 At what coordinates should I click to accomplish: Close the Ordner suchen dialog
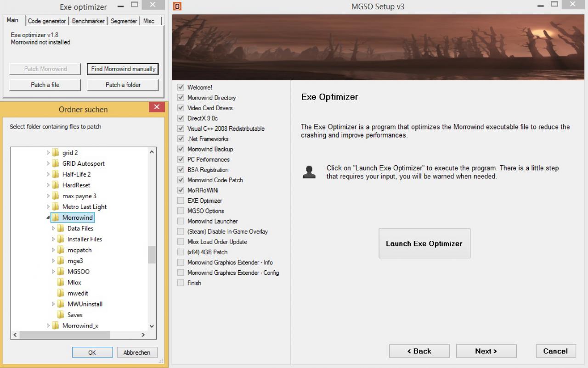tap(157, 107)
